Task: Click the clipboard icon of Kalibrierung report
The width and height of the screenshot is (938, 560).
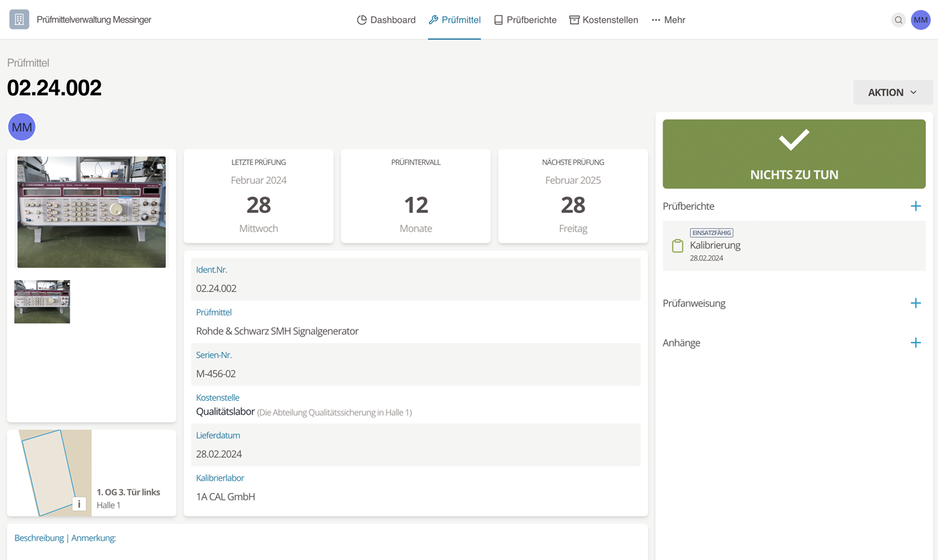Action: (677, 246)
